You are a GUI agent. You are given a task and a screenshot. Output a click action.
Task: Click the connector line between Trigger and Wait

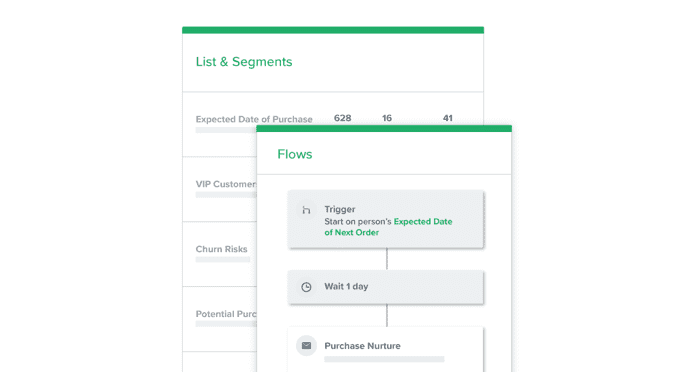pyautogui.click(x=387, y=259)
